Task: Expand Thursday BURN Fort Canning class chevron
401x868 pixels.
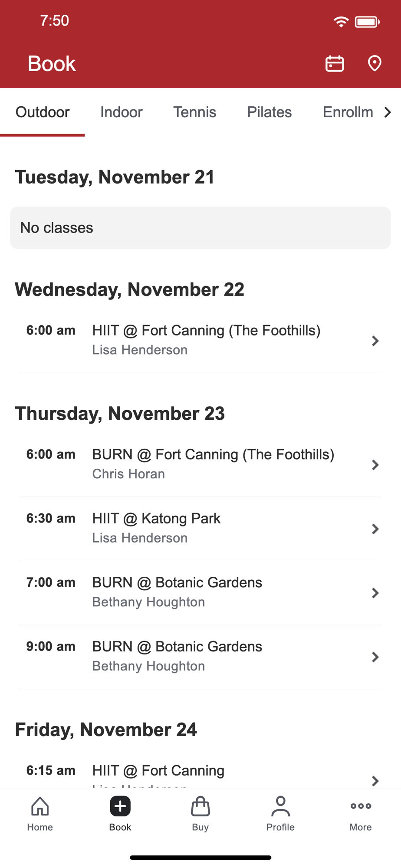Action: (375, 465)
